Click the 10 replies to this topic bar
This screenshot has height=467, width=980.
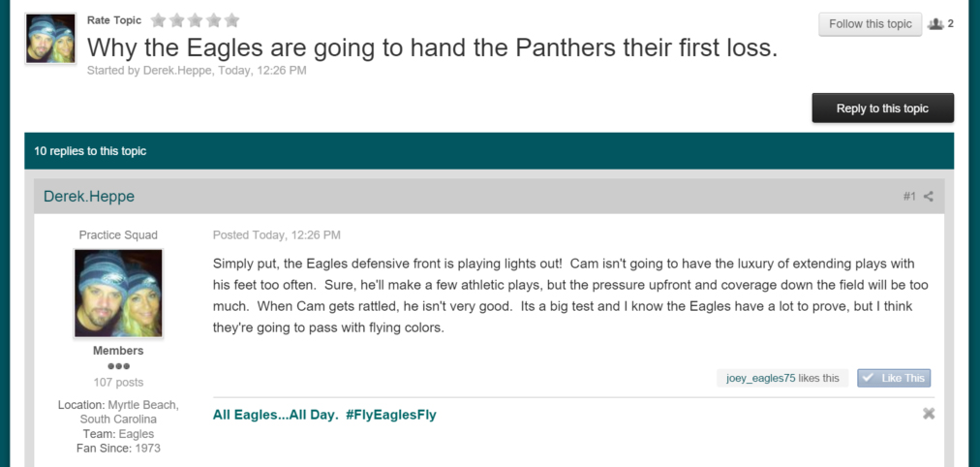(489, 151)
